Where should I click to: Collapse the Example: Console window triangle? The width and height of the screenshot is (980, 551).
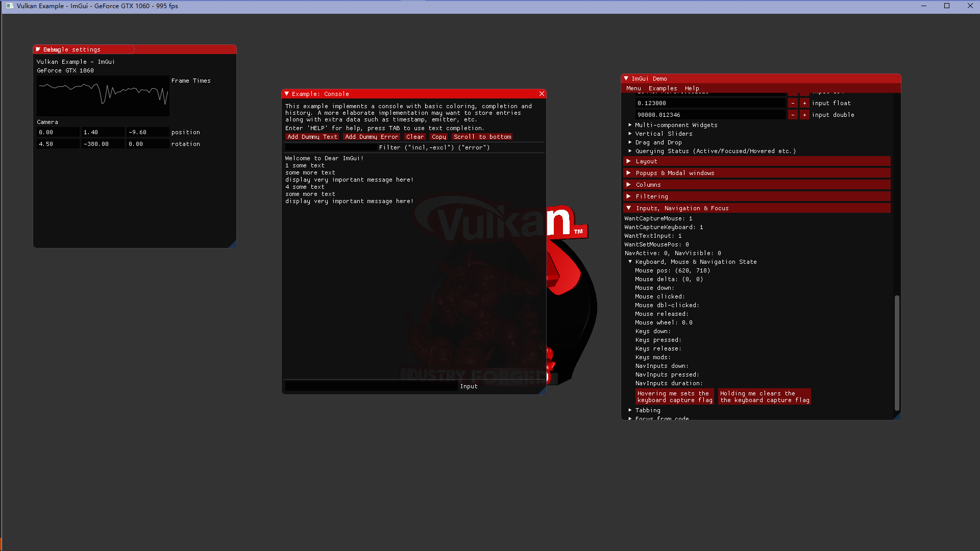point(287,94)
